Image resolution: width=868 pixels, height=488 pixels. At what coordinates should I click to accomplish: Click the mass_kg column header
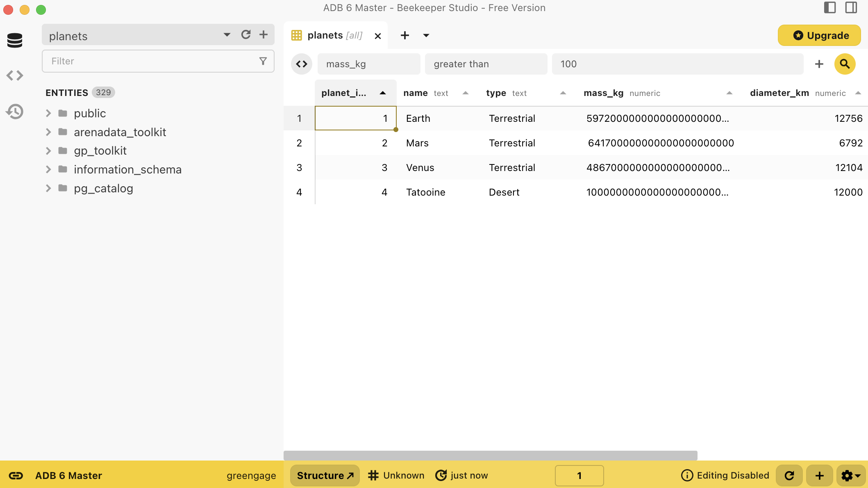coord(659,93)
